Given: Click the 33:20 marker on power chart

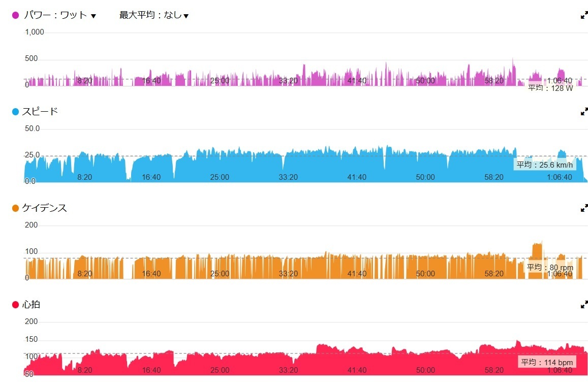Looking at the screenshot, I should tap(288, 81).
